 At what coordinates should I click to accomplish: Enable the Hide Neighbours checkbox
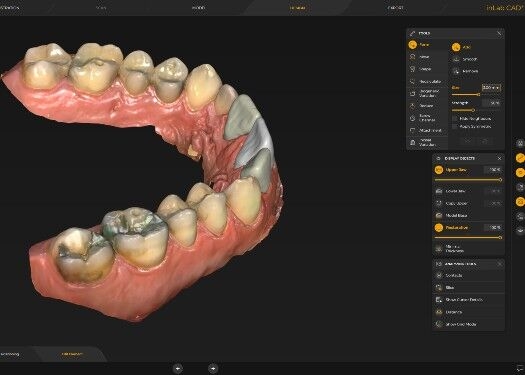pos(455,119)
